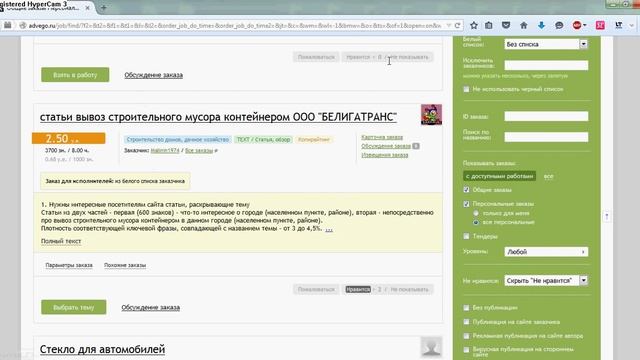Click the scroll-to-top arrow at page edge
640x360 pixels.
[x=607, y=216]
